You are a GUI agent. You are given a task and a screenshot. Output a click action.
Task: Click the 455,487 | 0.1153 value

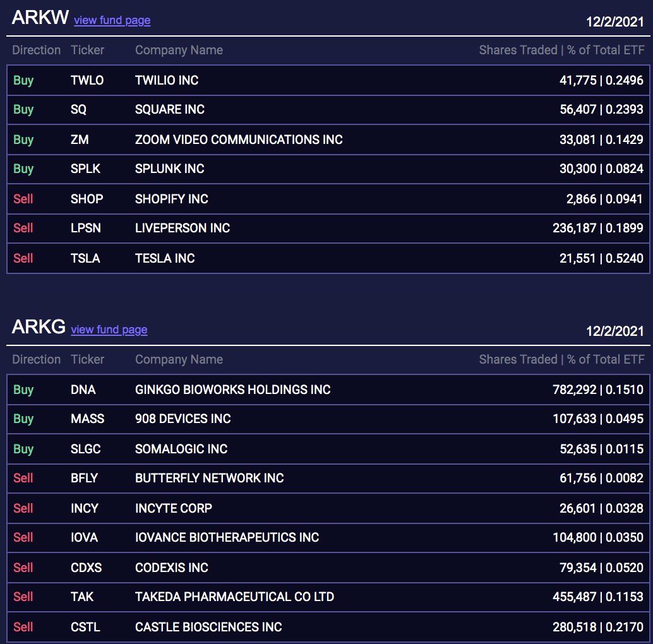(x=598, y=597)
